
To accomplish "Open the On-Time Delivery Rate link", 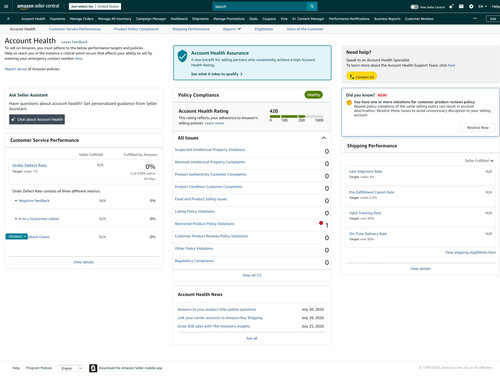I will point(368,234).
